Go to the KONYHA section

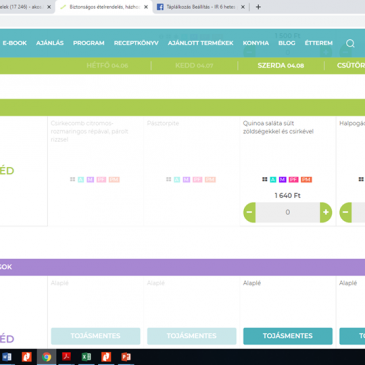click(256, 43)
